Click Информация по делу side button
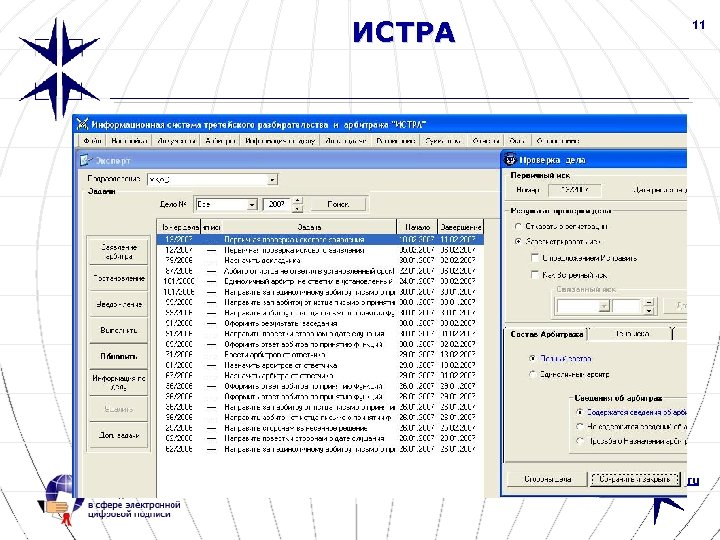This screenshot has height=540, width=720. coord(118,382)
